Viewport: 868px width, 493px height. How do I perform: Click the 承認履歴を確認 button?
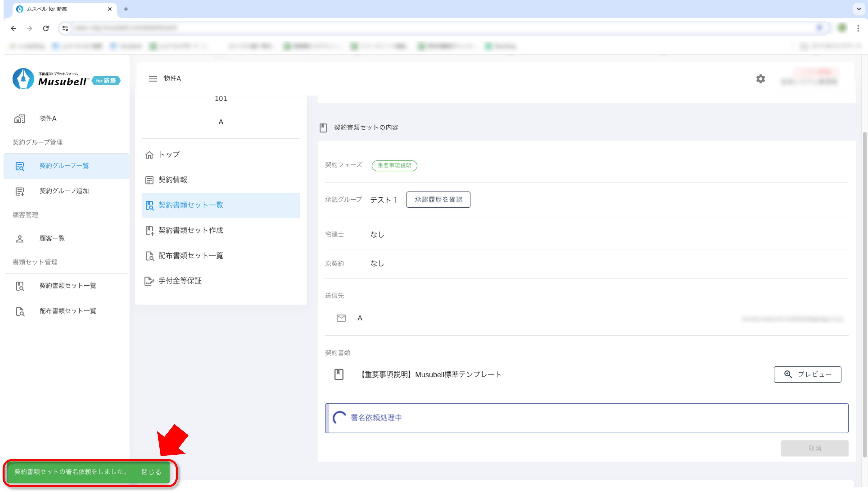[x=438, y=199]
